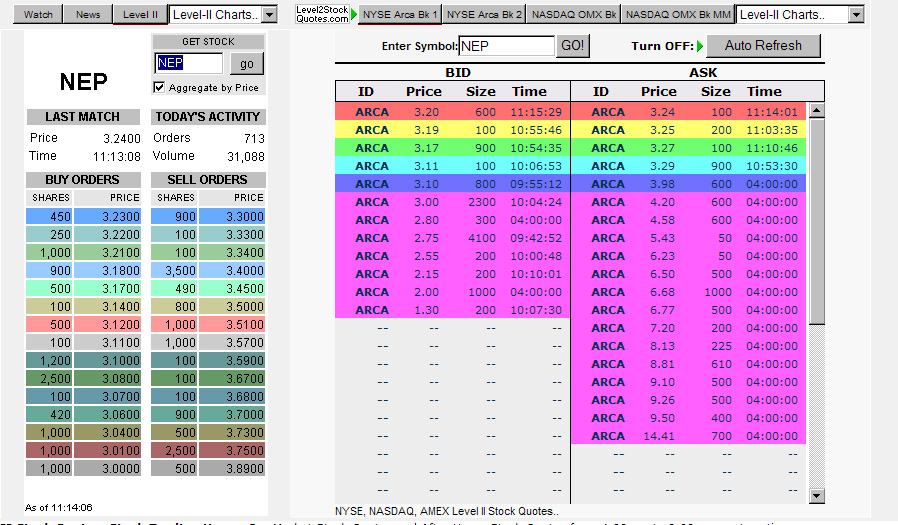This screenshot has height=525, width=898.
Task: Click the GO! button
Action: (573, 46)
